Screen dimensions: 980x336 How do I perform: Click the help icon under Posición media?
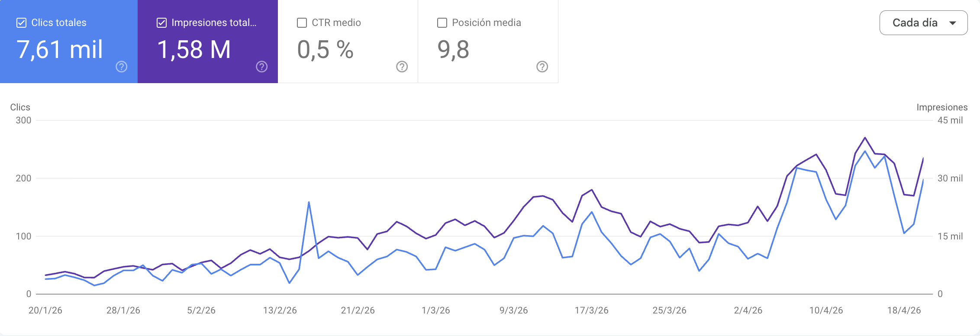[x=542, y=67]
